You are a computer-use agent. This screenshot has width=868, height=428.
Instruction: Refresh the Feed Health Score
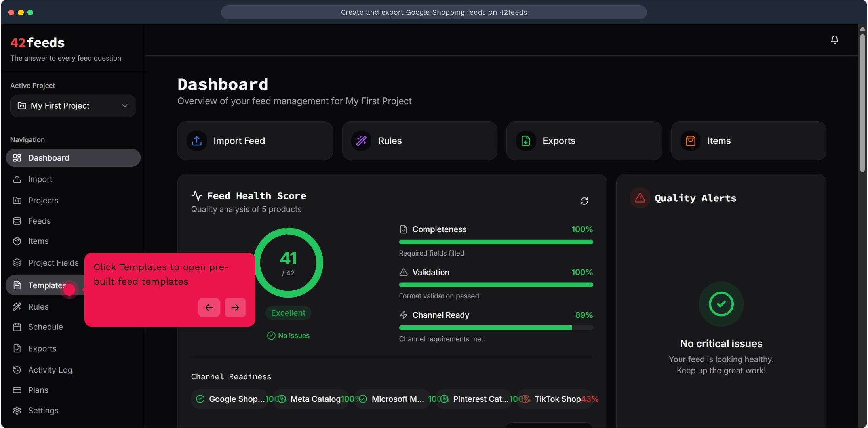point(584,201)
